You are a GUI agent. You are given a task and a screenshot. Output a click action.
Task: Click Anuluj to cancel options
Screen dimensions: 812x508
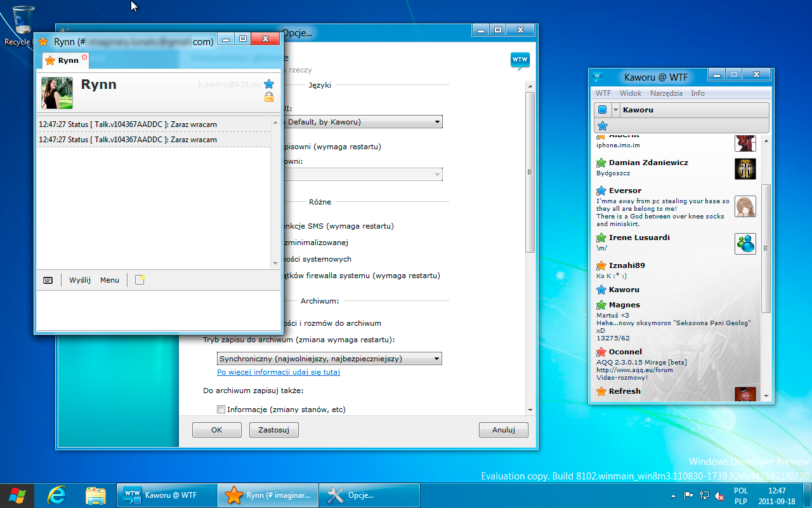[x=504, y=430]
